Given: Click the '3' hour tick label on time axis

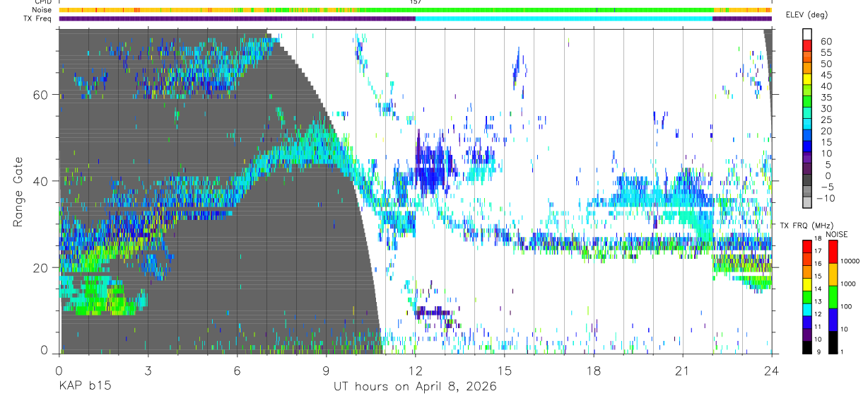Looking at the screenshot, I should tap(148, 370).
